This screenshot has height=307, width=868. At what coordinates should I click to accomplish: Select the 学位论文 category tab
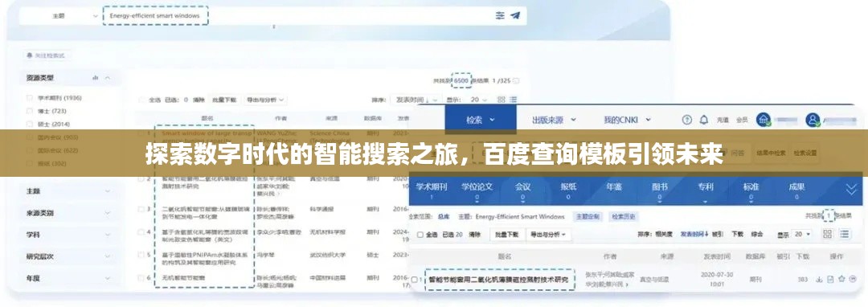477,190
